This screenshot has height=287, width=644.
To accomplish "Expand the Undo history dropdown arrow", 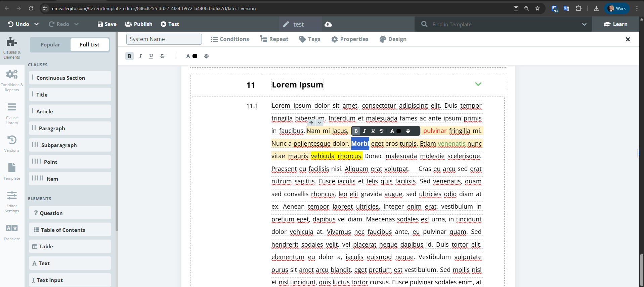I will pos(37,24).
